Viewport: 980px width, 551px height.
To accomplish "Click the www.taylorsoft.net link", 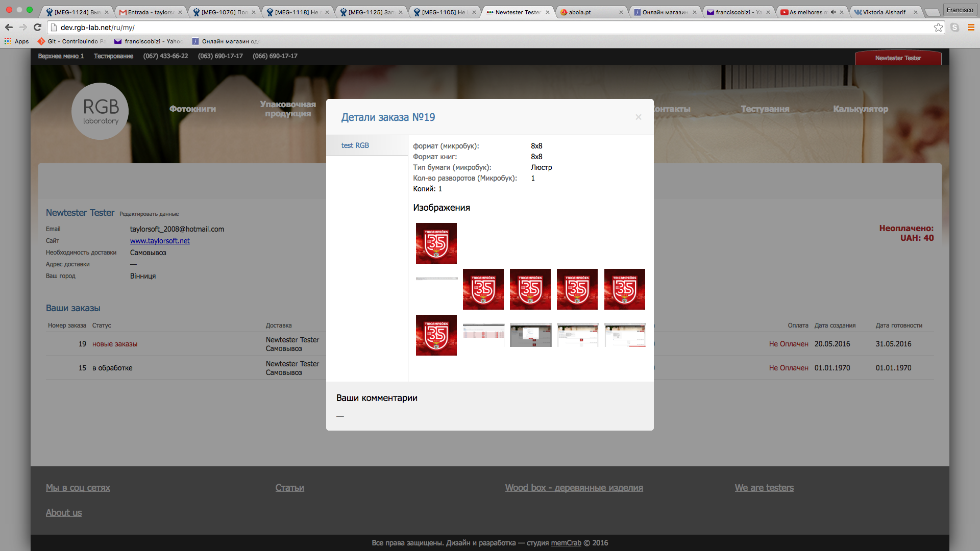I will [x=160, y=241].
